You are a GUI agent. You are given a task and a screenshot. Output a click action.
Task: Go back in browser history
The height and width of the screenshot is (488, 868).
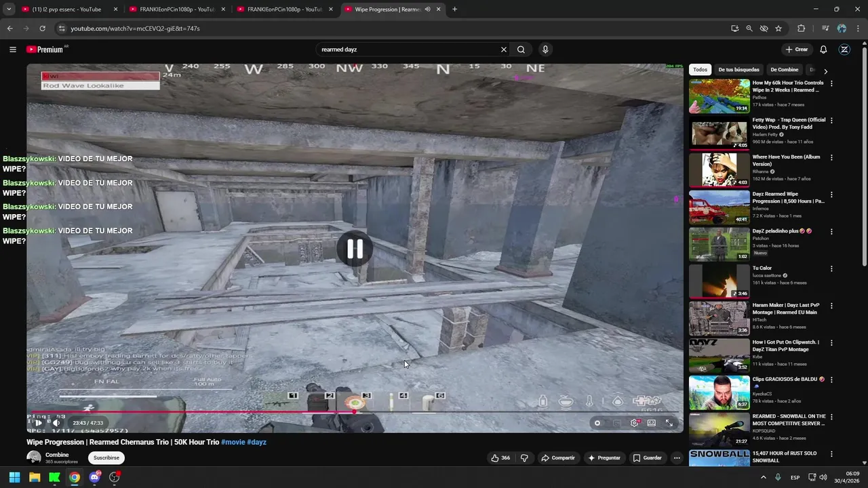coord(9,28)
